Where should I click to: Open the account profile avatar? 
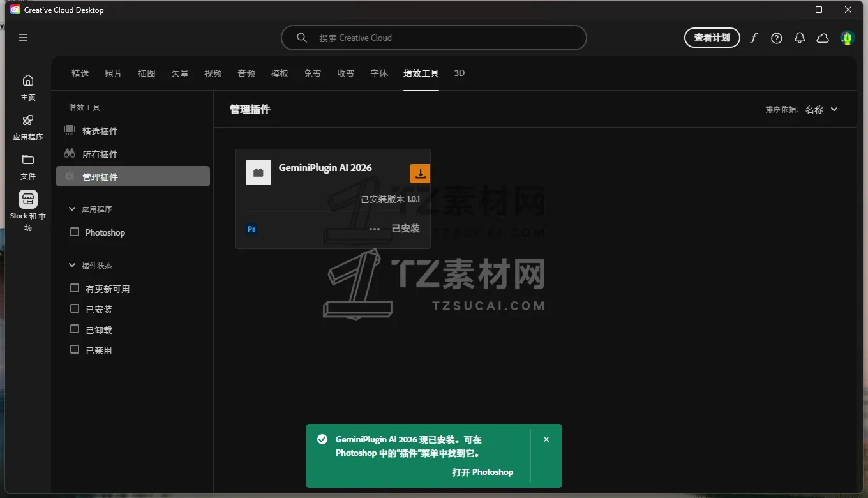847,38
